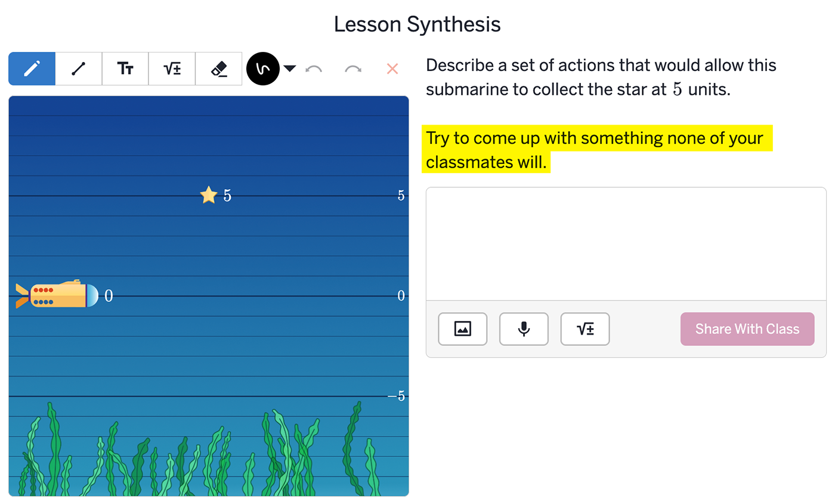The width and height of the screenshot is (835, 504).
Task: Choose the text annotation tool
Action: point(125,69)
